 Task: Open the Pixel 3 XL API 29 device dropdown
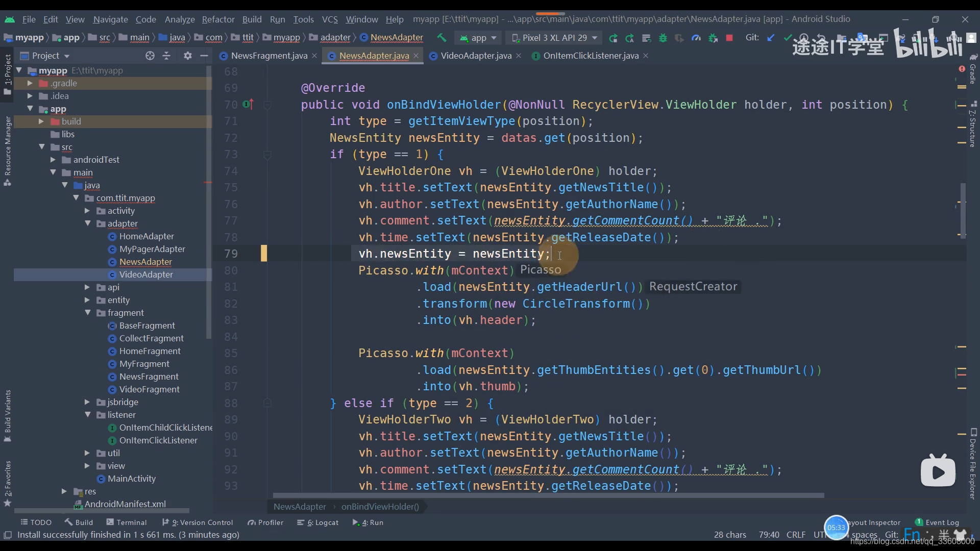click(x=554, y=38)
